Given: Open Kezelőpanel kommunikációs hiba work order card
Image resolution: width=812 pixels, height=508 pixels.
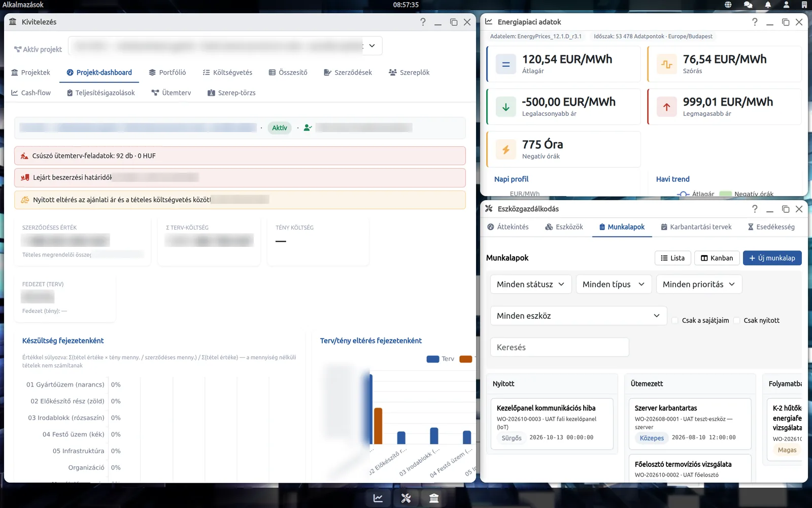Looking at the screenshot, I should (x=552, y=425).
